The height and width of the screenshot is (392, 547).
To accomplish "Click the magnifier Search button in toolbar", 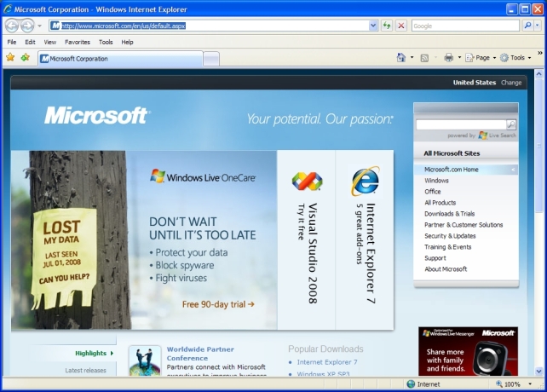I will pyautogui.click(x=527, y=26).
